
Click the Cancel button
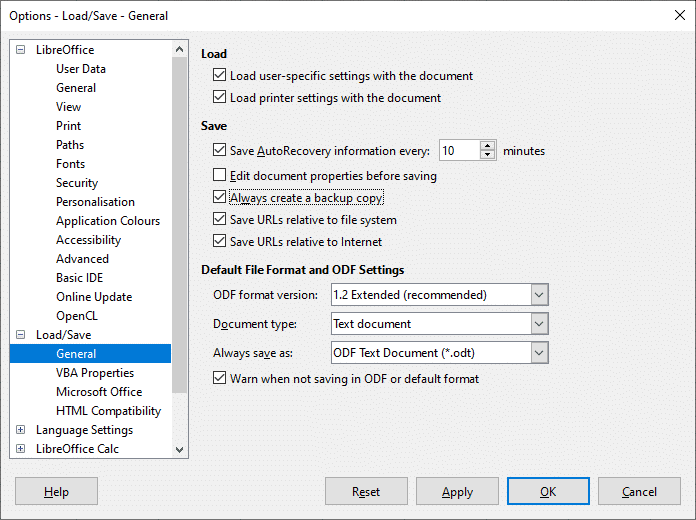tap(639, 491)
